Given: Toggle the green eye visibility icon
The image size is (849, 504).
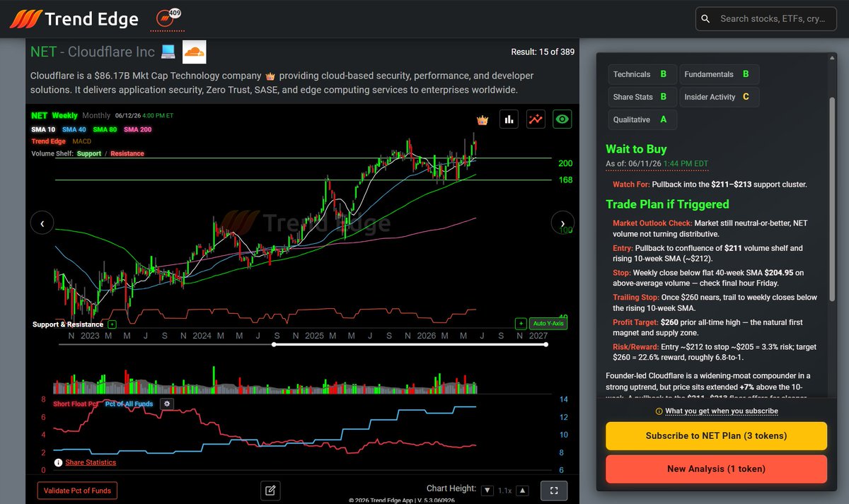Looking at the screenshot, I should point(562,119).
